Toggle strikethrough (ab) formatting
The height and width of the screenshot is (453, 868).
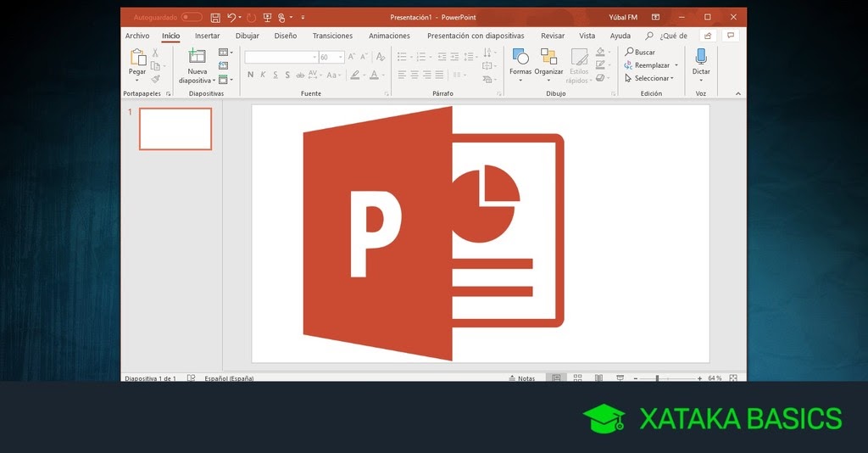coord(300,75)
